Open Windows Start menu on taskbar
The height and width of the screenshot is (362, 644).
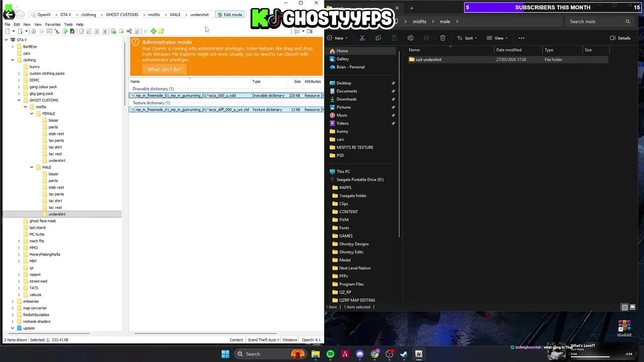tap(225, 354)
